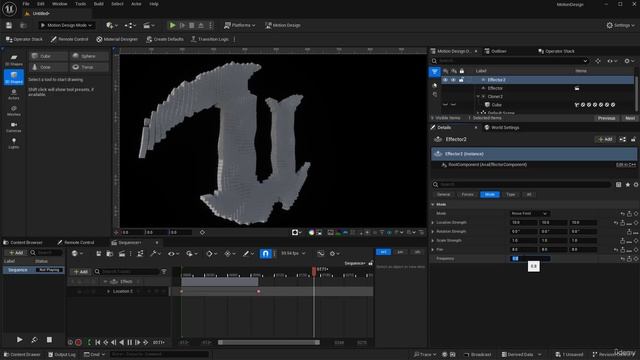Switch to the Outliner tab
Screen dimensions: 640x360
tap(496, 51)
